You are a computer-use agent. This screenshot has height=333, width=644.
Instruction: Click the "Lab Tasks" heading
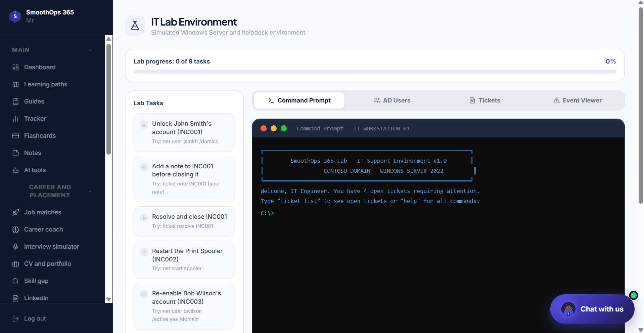[x=148, y=103]
